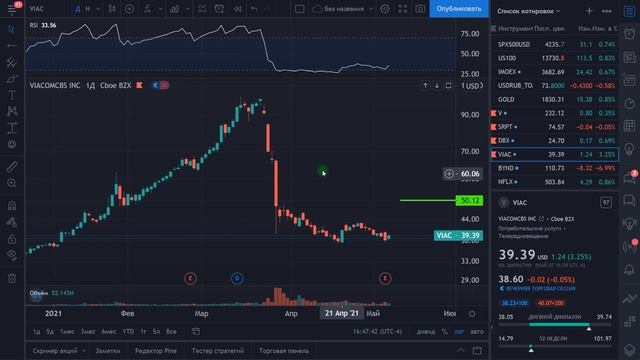Select the YTD time range
This screenshot has height=360, width=640.
[x=128, y=331]
